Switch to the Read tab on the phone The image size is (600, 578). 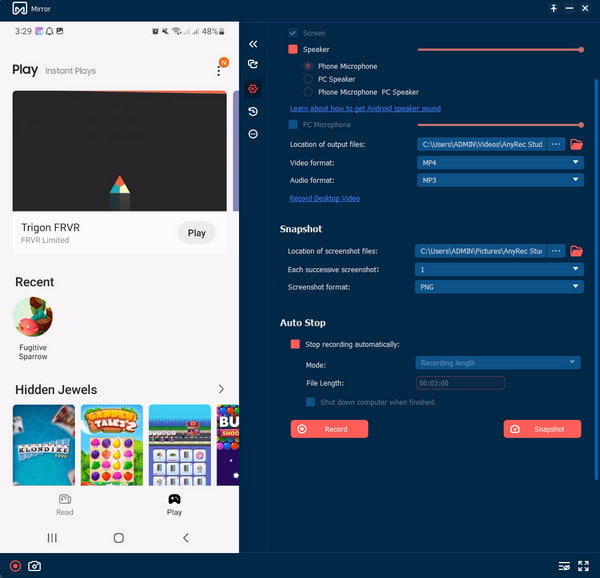click(x=65, y=505)
